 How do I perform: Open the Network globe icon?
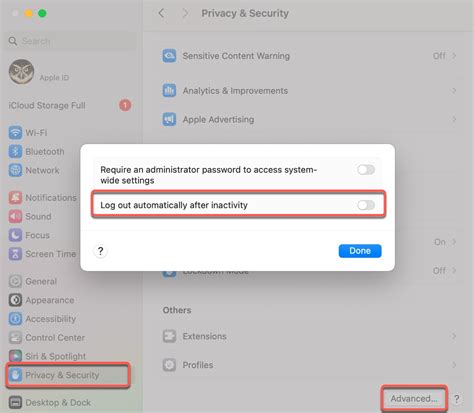coord(15,170)
